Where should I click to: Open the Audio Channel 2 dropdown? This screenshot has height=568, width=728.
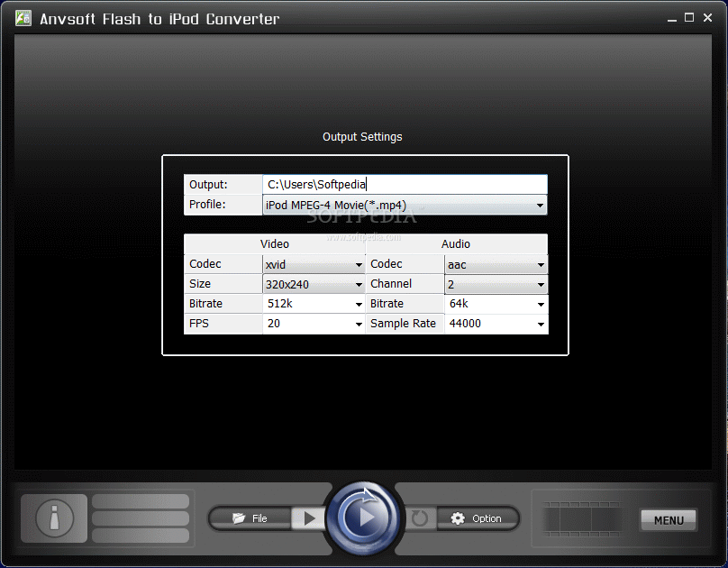pyautogui.click(x=496, y=284)
